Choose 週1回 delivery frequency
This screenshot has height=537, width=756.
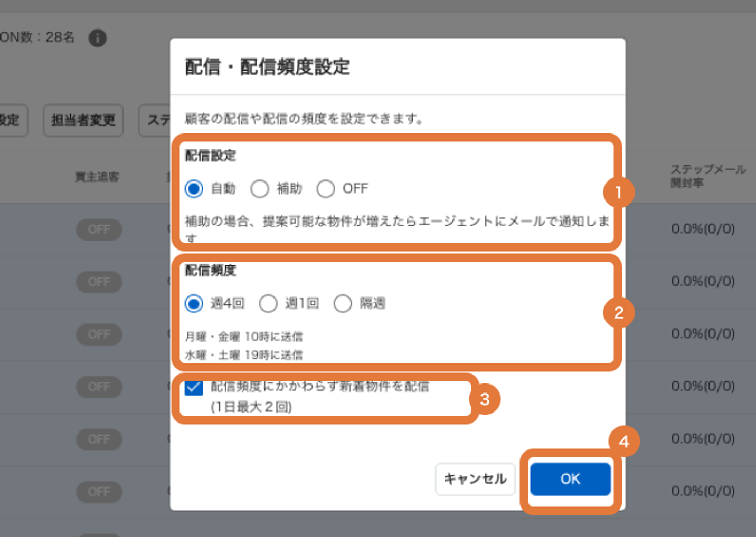click(x=268, y=303)
